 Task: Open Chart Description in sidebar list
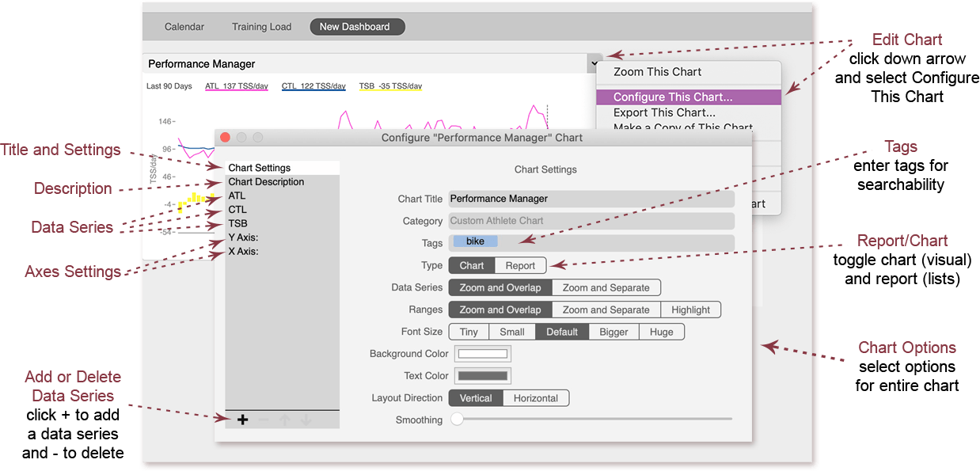(283, 182)
